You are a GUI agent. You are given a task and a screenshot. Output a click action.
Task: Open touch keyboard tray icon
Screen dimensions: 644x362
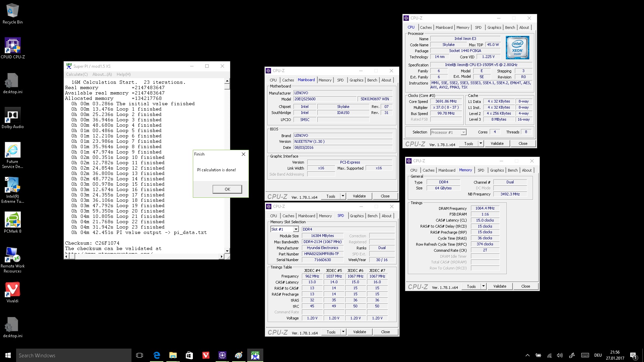click(585, 355)
